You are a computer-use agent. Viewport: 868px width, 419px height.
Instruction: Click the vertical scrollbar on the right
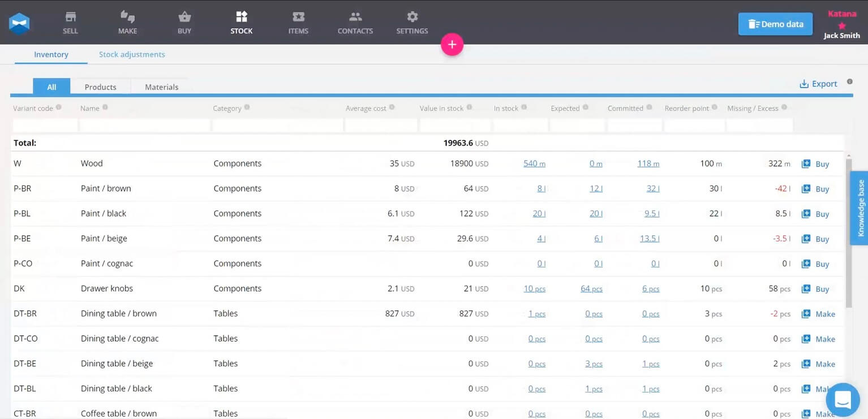849,226
